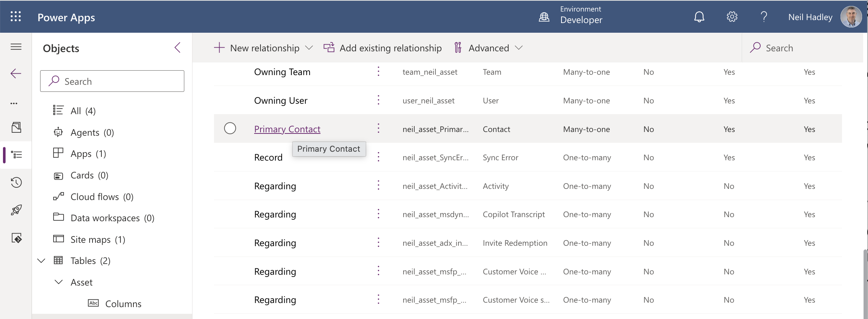Viewport: 868px width, 319px height.
Task: Open more options for Activity Regarding row
Action: pos(378,185)
